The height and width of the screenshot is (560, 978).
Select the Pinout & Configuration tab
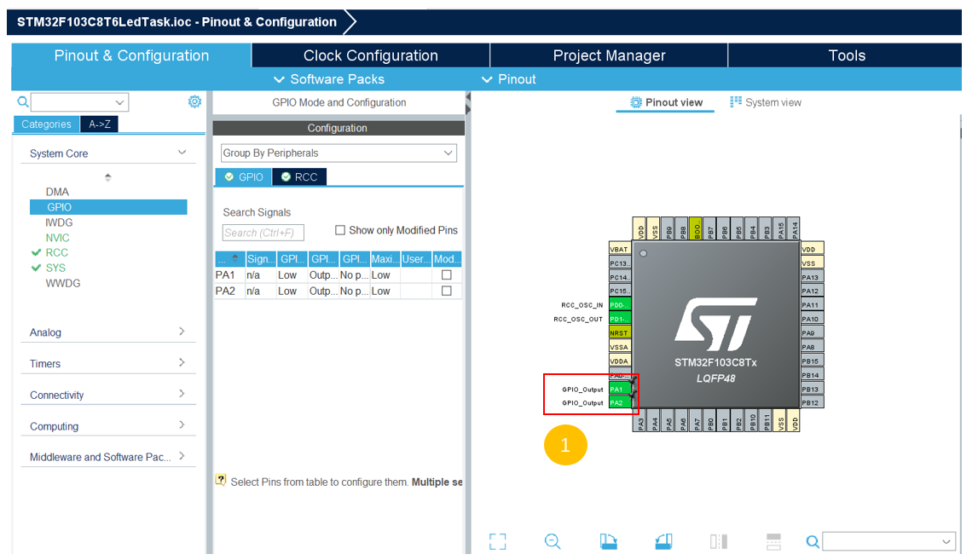131,55
